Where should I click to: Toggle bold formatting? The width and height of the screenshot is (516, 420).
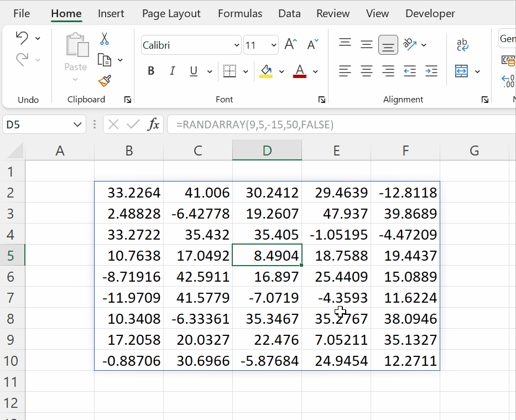coord(150,71)
